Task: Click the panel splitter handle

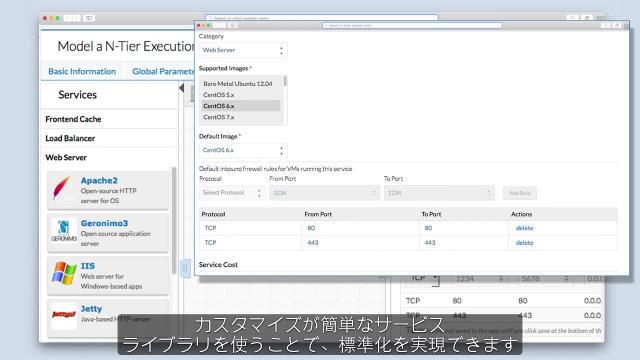Action: point(185,269)
